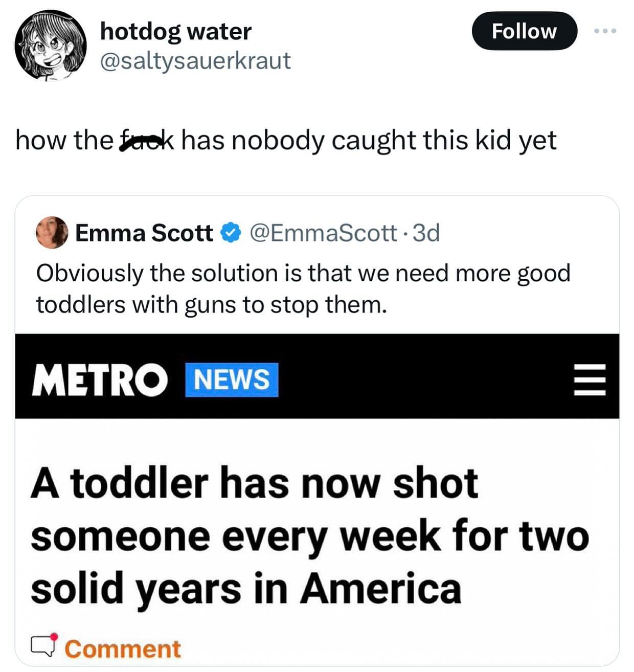Click the hotdog water profile avatar
This screenshot has width=634, height=672.
50,46
